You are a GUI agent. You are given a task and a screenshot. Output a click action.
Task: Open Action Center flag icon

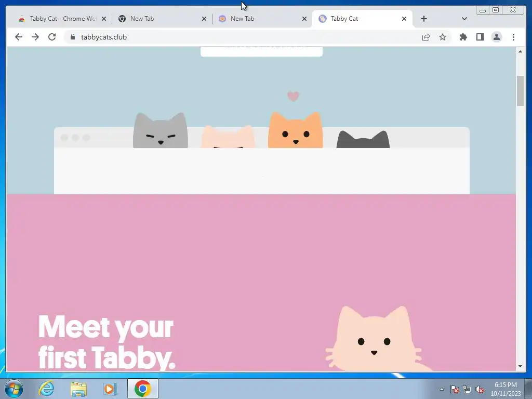(455, 389)
